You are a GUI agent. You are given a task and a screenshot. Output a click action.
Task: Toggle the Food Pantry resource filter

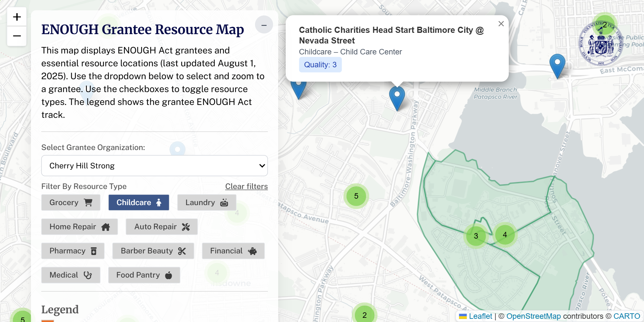coord(144,275)
